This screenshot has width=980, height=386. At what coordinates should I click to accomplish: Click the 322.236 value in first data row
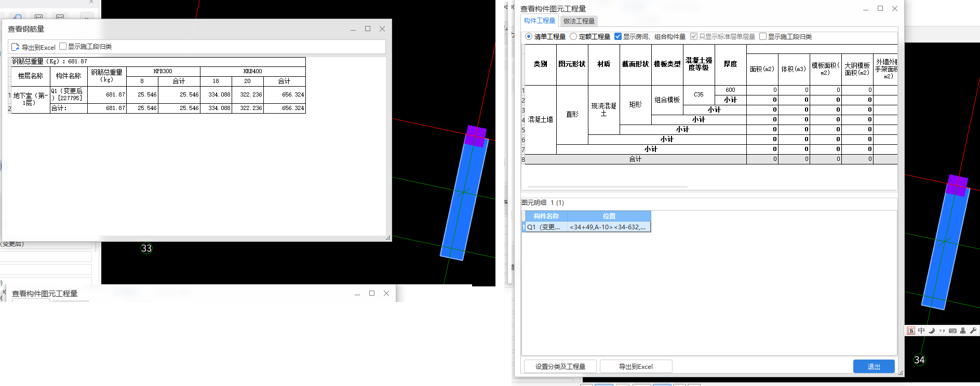pyautogui.click(x=248, y=95)
